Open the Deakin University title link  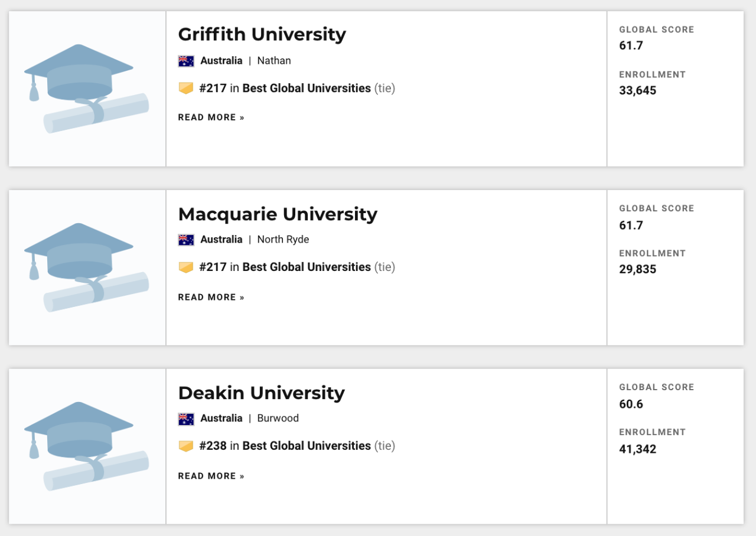click(261, 393)
